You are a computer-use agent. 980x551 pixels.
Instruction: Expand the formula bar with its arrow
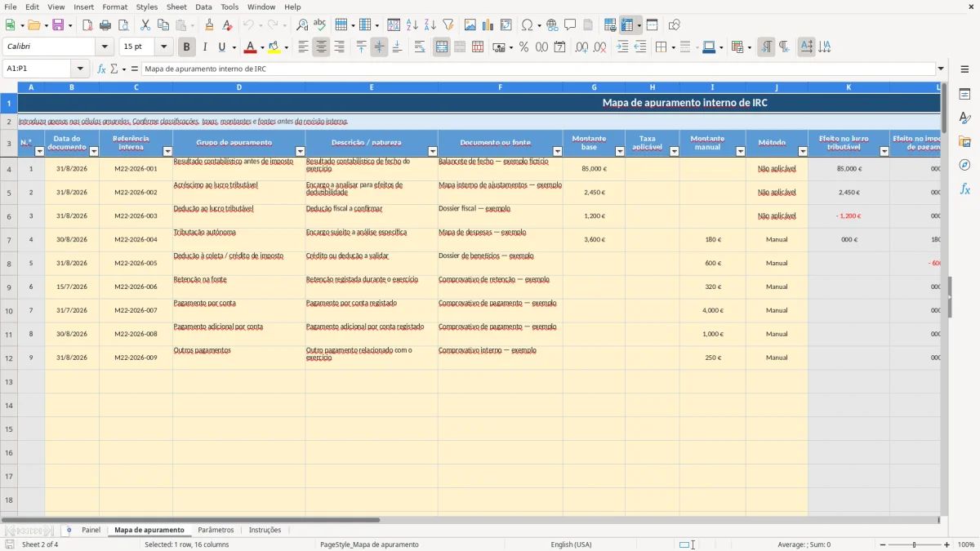942,69
